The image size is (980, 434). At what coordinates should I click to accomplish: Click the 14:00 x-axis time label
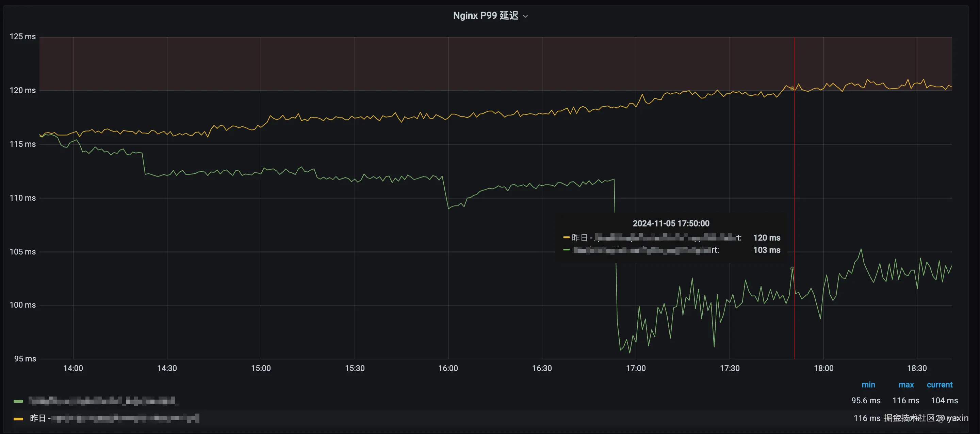73,368
